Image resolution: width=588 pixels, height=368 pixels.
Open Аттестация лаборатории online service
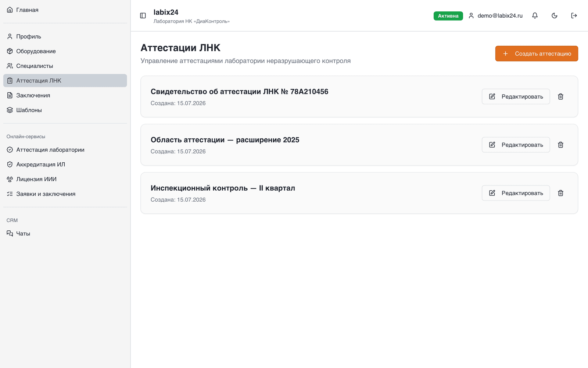65,150
